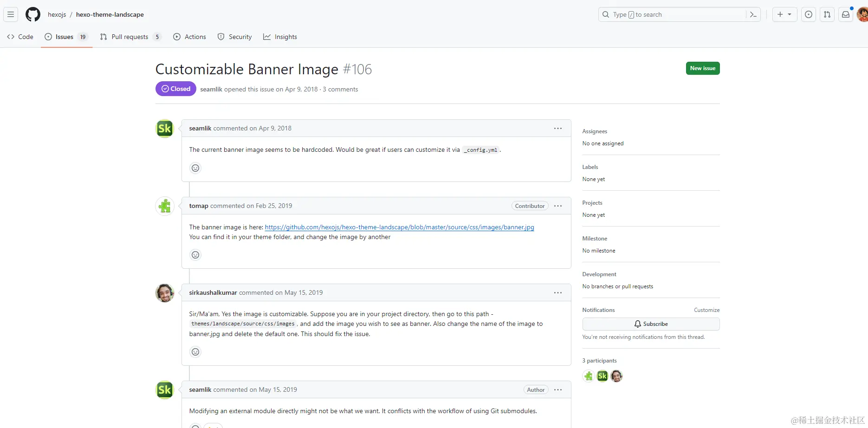Image resolution: width=868 pixels, height=428 pixels.
Task: Subscribe to this issue's notifications
Action: pos(651,324)
